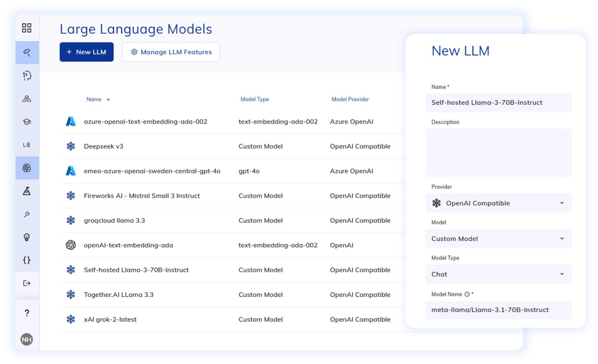The height and width of the screenshot is (364, 598).
Task: Click the provider icon beside xAI grok-2-latest
Action: [71, 319]
